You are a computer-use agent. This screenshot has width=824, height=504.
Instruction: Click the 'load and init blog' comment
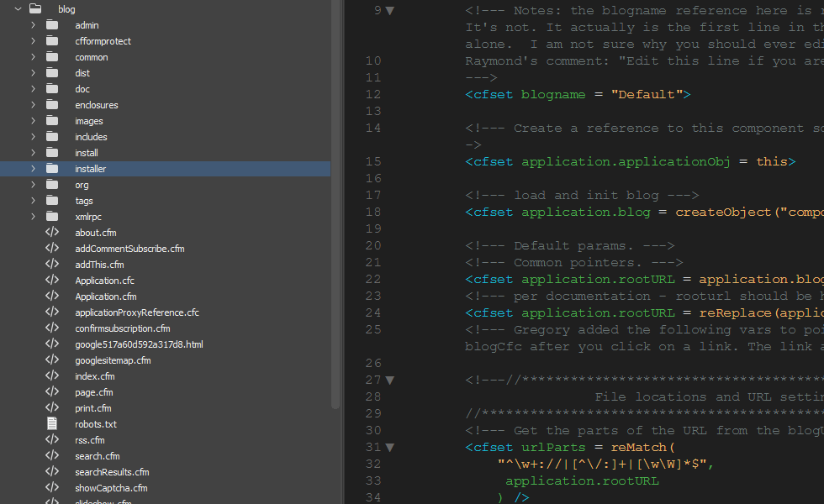click(582, 195)
